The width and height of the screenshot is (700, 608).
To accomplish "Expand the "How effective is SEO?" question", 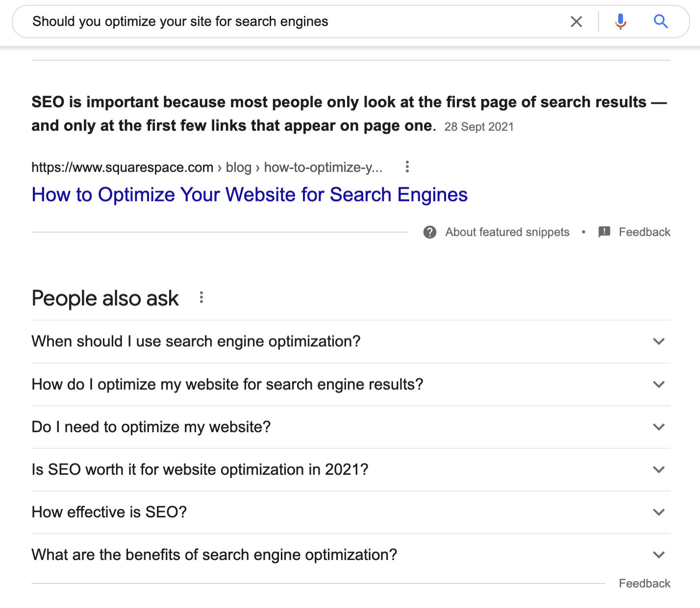I will pyautogui.click(x=659, y=512).
